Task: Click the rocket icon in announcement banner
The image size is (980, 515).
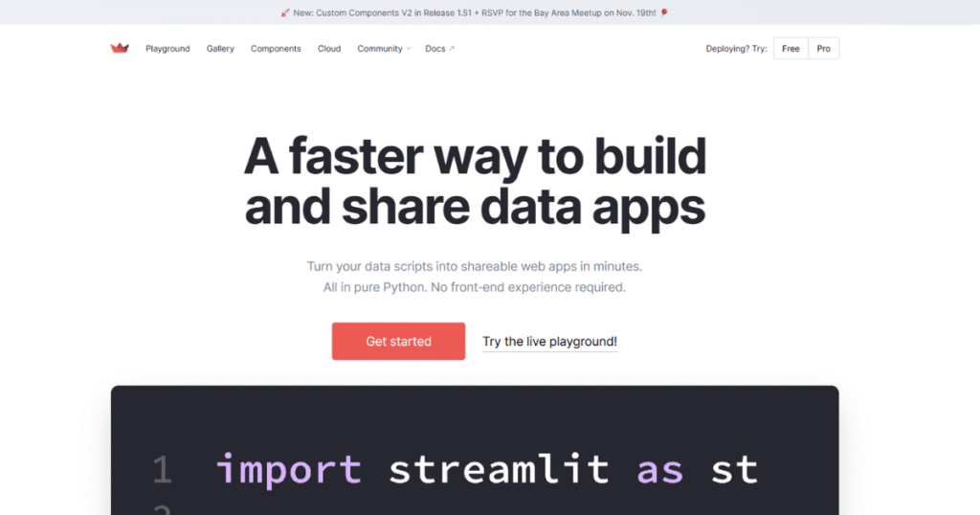Action: (285, 12)
